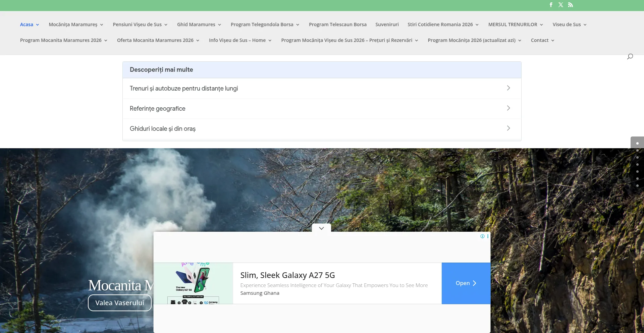Open Info Vișeu de Sus – Home
This screenshot has height=333, width=644.
click(237, 40)
